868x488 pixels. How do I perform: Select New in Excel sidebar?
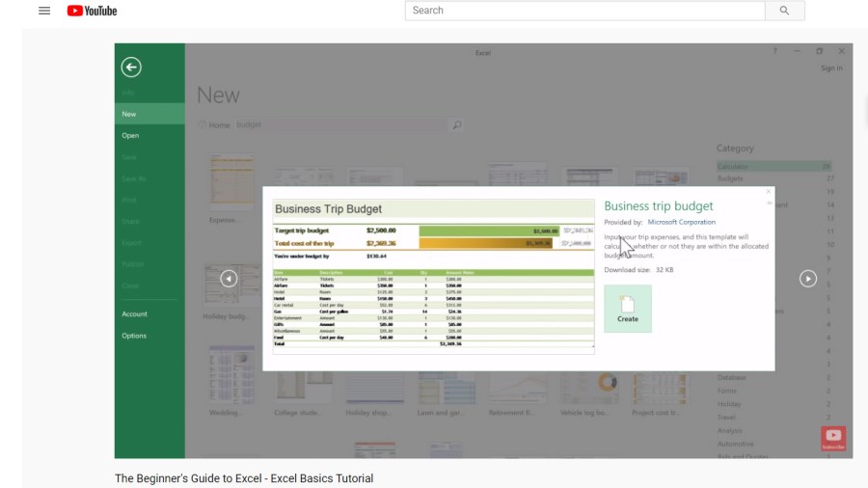[x=149, y=114]
